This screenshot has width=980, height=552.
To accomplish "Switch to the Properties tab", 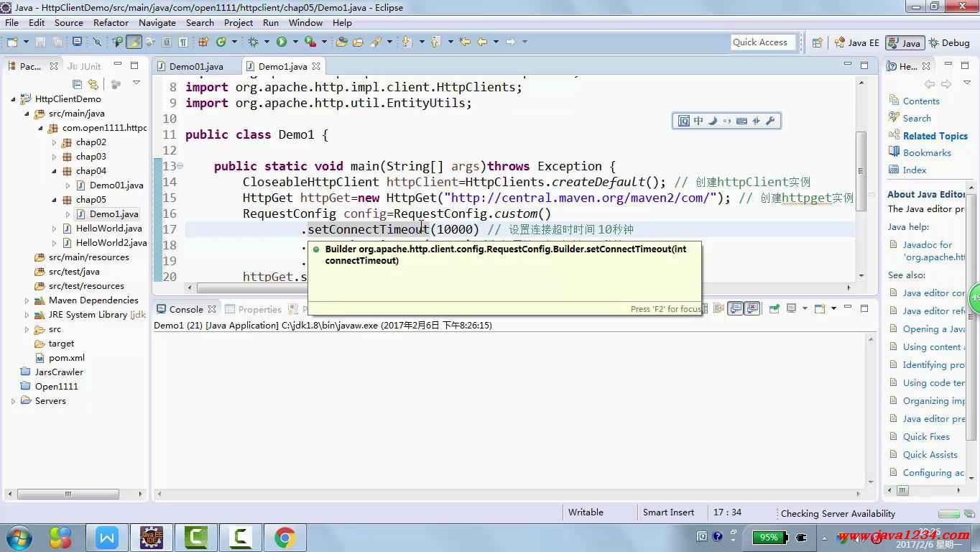I will [x=253, y=309].
